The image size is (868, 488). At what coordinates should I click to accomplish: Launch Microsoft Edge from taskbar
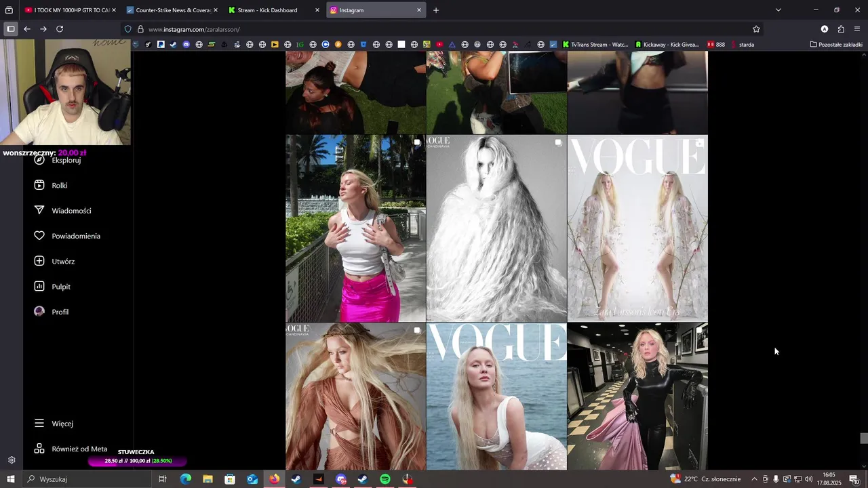[x=186, y=479]
